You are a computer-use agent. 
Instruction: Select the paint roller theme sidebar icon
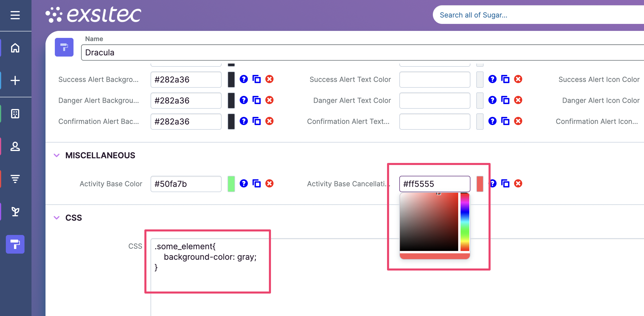tap(15, 244)
